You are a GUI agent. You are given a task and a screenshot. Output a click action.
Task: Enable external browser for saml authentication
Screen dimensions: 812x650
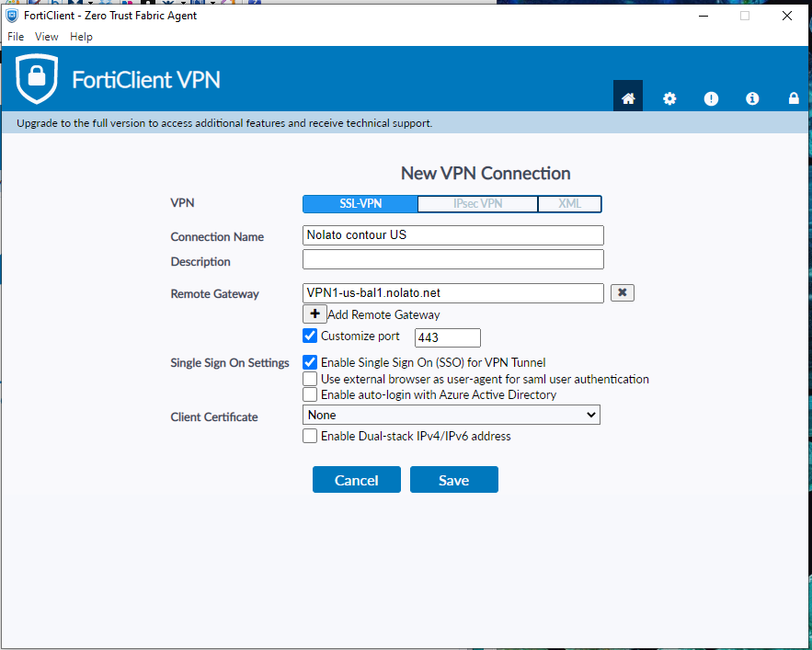pyautogui.click(x=310, y=379)
